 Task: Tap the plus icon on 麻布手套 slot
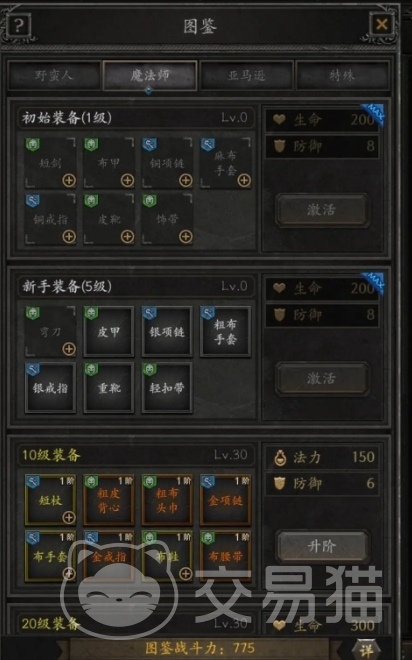(x=244, y=181)
